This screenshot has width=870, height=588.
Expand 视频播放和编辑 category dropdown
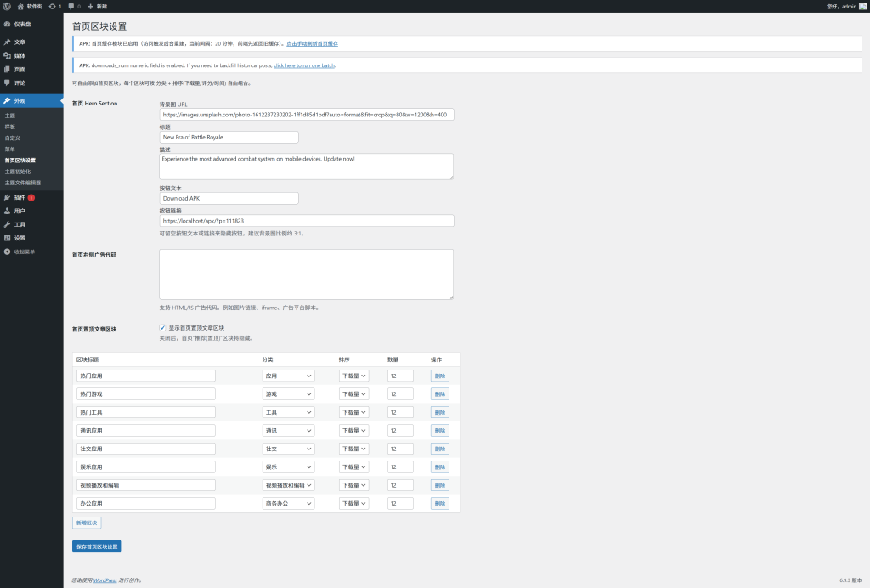(288, 485)
